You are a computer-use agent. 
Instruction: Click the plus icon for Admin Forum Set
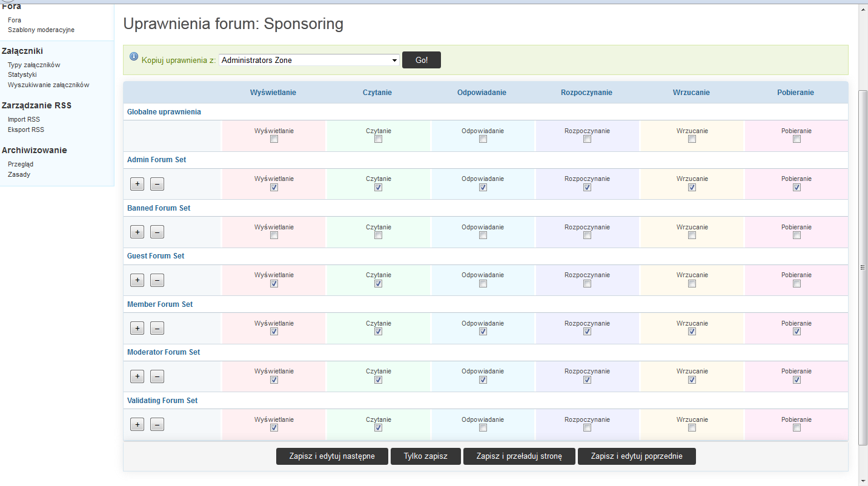point(137,184)
